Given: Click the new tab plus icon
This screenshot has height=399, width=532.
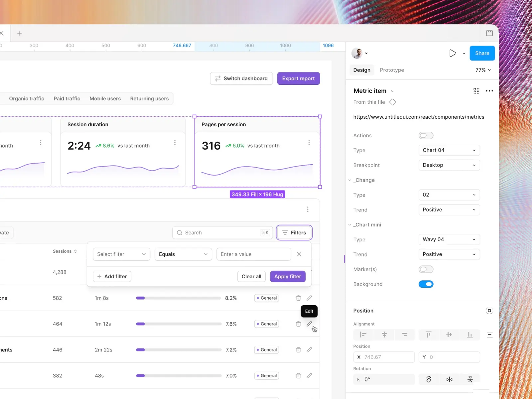Looking at the screenshot, I should [20, 33].
